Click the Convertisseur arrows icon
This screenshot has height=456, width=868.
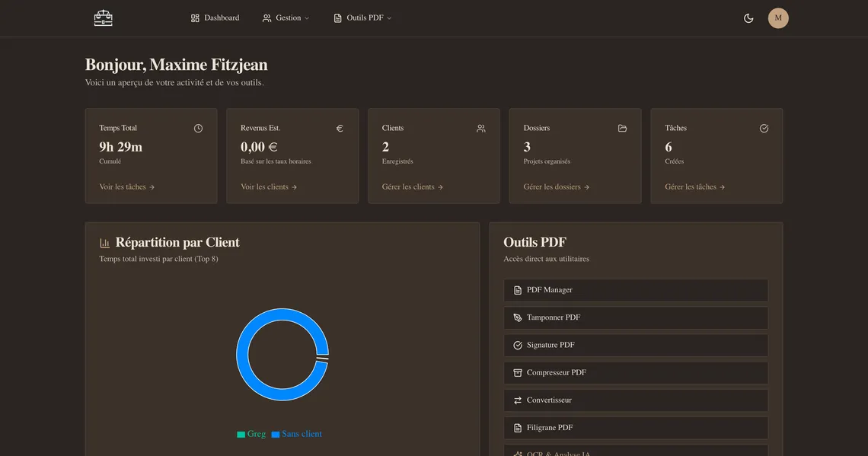pos(517,400)
